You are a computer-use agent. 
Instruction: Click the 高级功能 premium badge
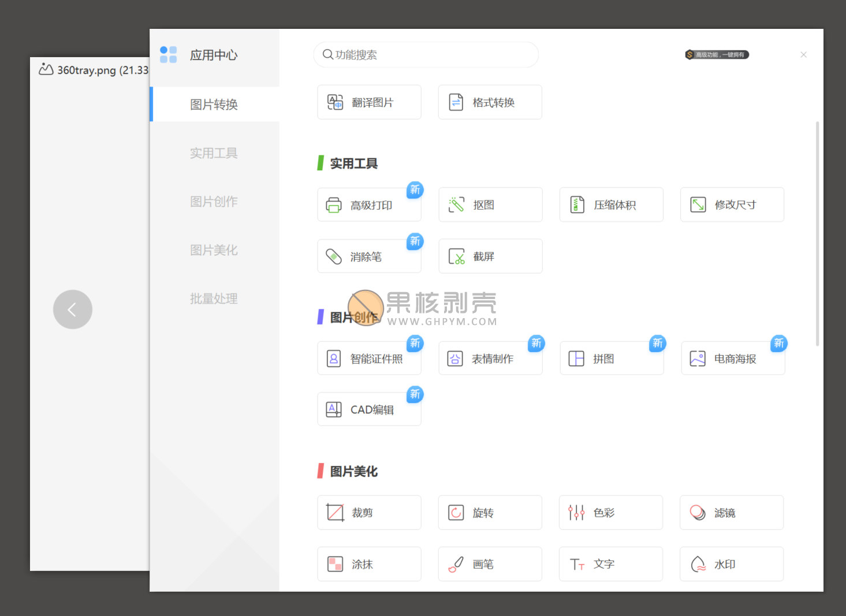pyautogui.click(x=717, y=55)
